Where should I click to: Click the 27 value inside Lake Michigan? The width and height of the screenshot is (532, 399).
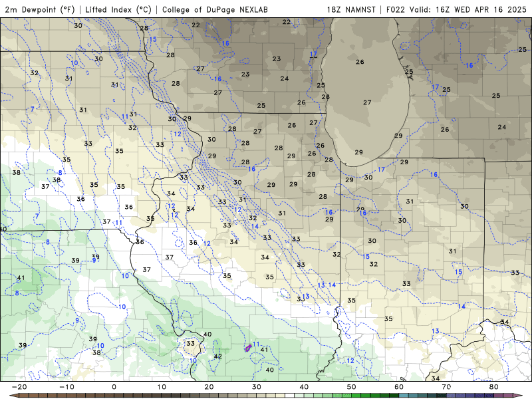click(x=367, y=102)
